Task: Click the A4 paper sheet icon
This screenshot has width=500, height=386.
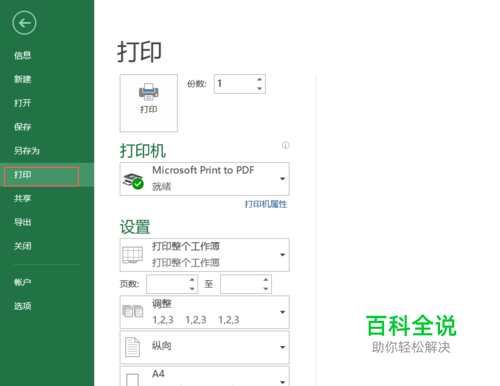Action: (x=132, y=380)
